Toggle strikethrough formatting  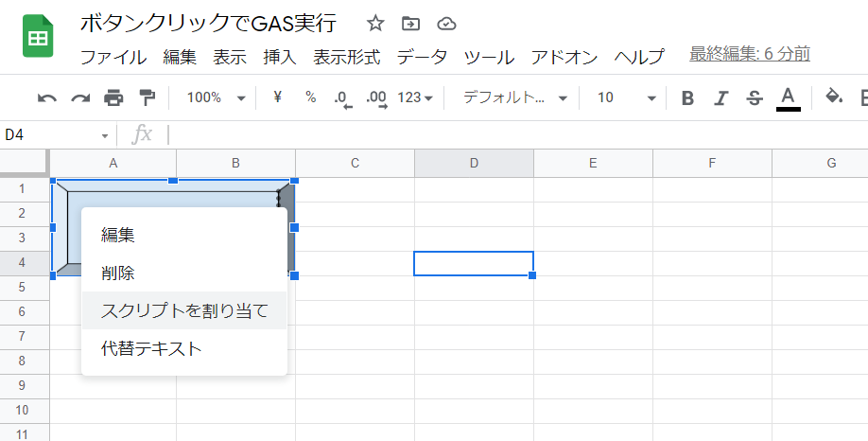pyautogui.click(x=754, y=98)
